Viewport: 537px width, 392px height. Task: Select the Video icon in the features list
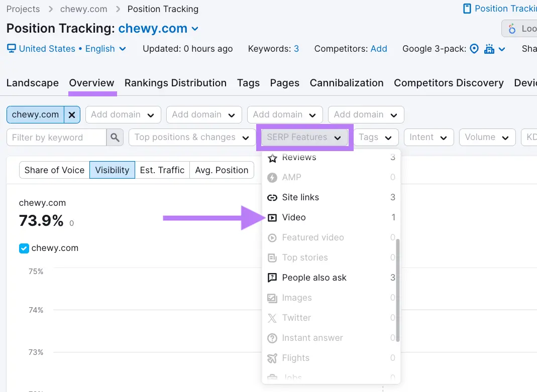[x=272, y=217]
